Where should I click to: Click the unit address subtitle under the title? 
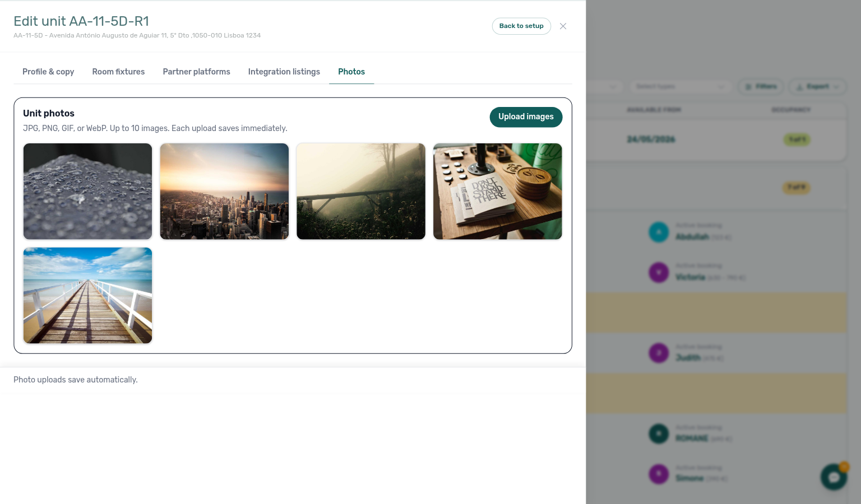pyautogui.click(x=137, y=35)
